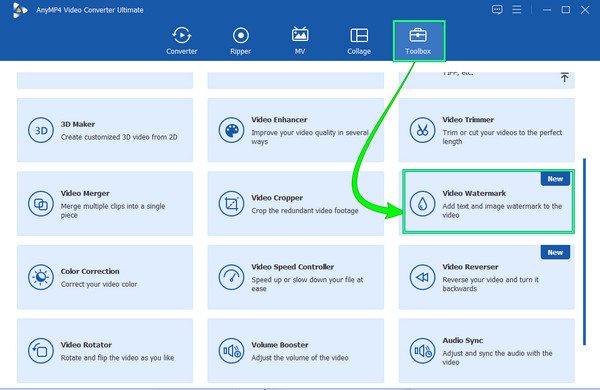The image size is (600, 390).
Task: Open the Video Speed Controller title
Action: tap(292, 267)
